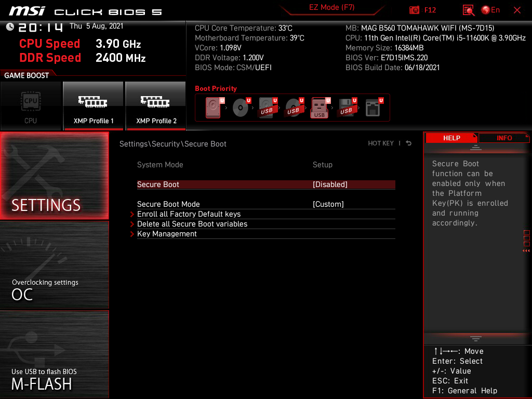The width and height of the screenshot is (532, 399).
Task: Click the CPU Core Temperature reading
Action: 243,28
